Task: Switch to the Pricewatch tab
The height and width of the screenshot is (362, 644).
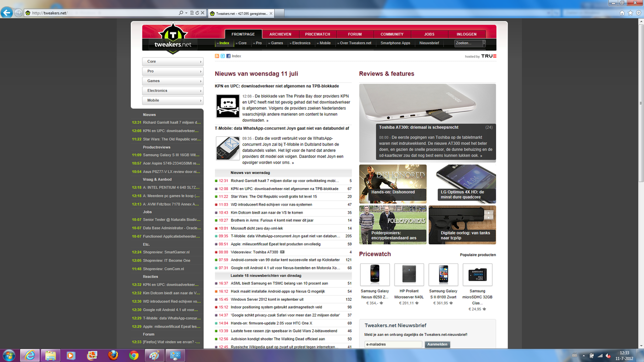Action: coord(317,34)
